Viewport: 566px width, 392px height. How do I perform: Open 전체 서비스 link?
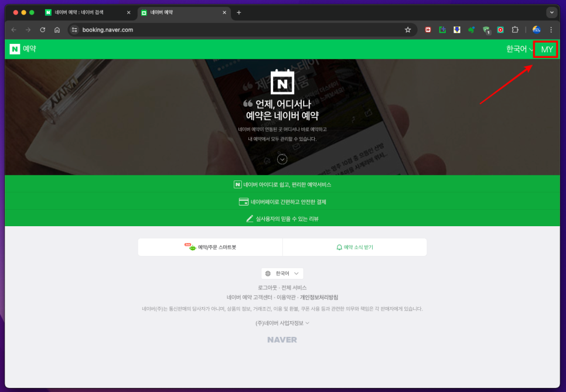pos(294,288)
